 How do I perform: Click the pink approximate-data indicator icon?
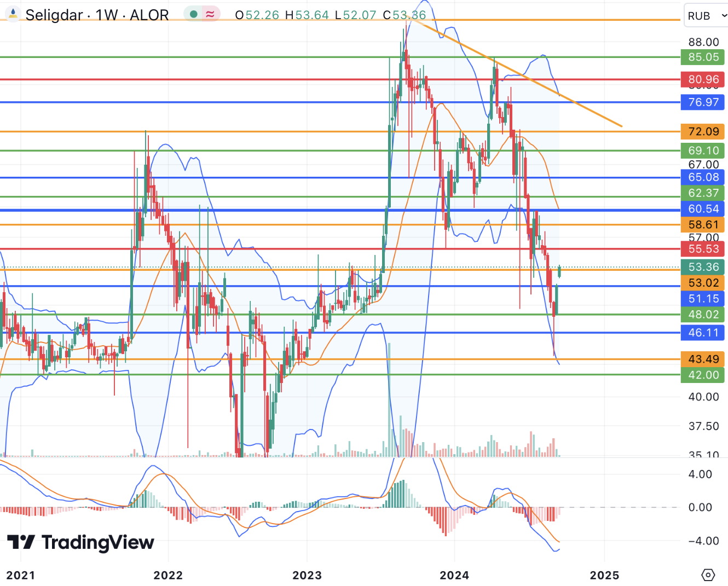point(210,15)
